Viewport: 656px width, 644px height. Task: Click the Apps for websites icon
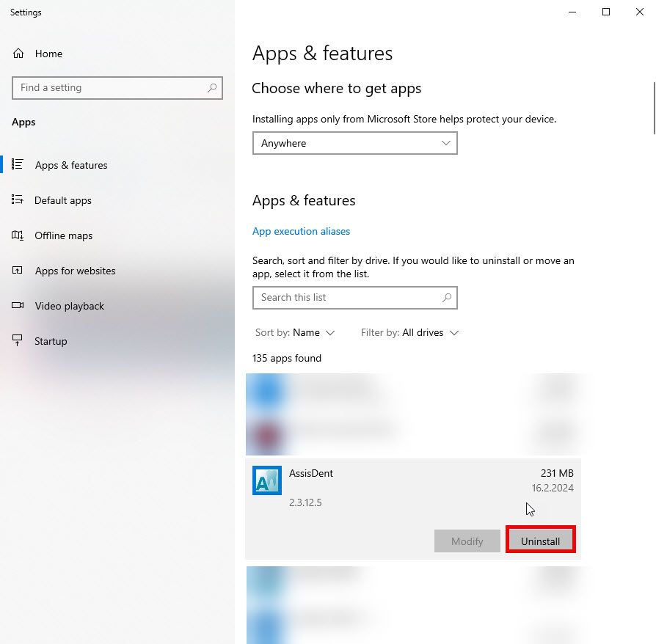[x=17, y=270]
